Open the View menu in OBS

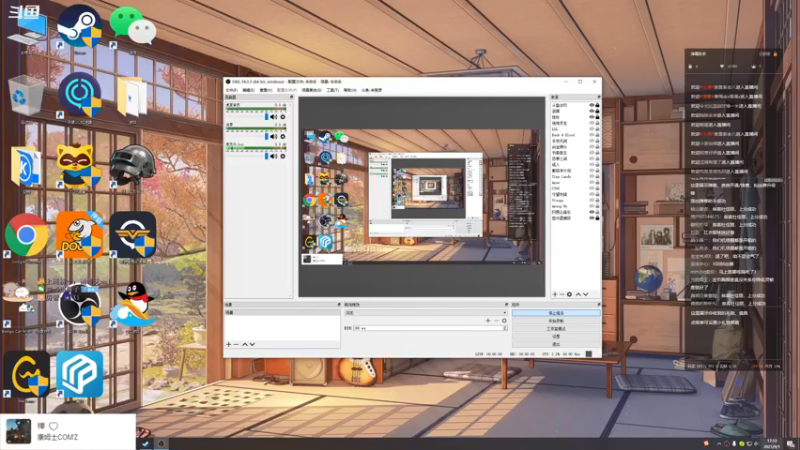[265, 90]
